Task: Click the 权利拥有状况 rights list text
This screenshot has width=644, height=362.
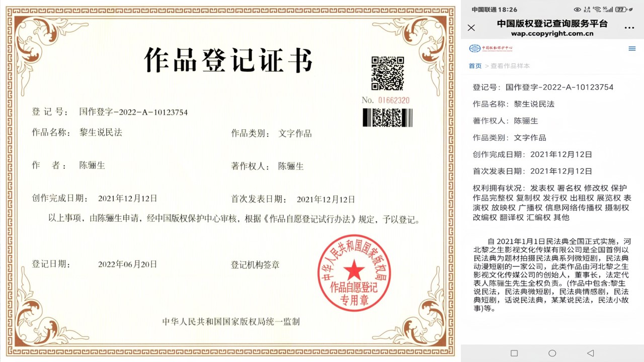Action: click(x=551, y=203)
